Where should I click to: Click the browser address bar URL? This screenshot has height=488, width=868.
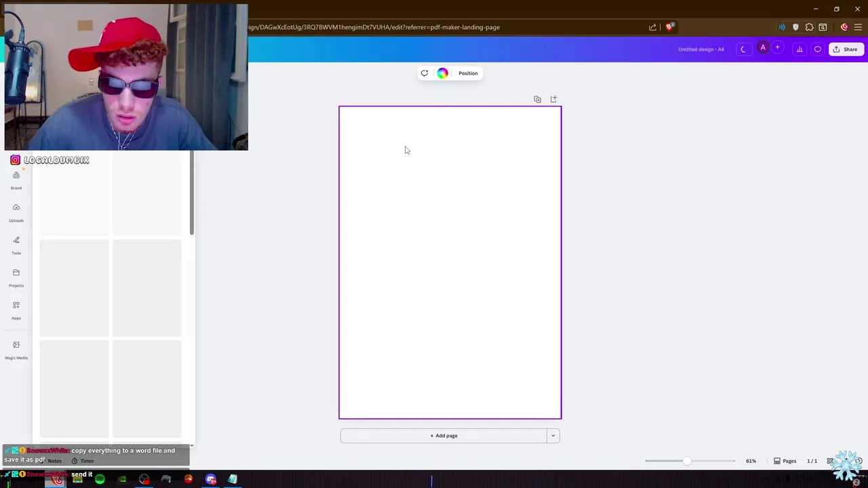374,27
